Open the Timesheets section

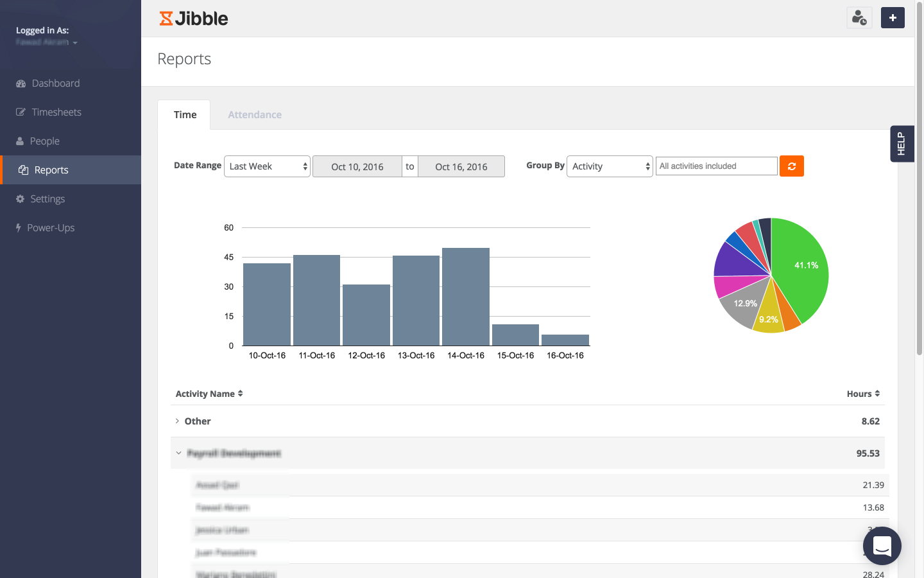pos(56,112)
